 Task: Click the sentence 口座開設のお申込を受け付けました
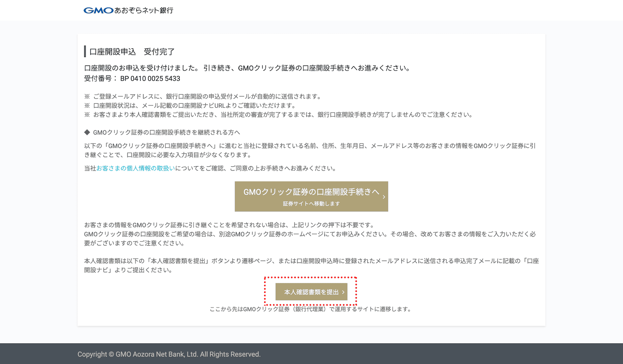[x=142, y=68]
